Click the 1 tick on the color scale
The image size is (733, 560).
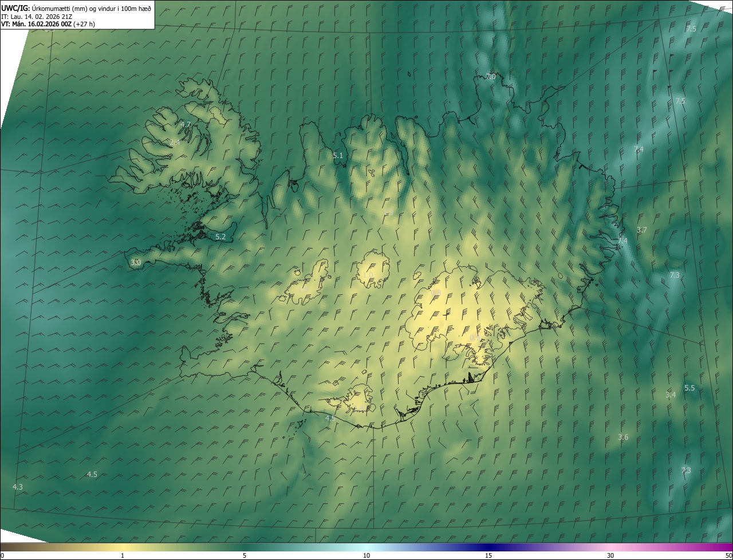click(x=123, y=555)
